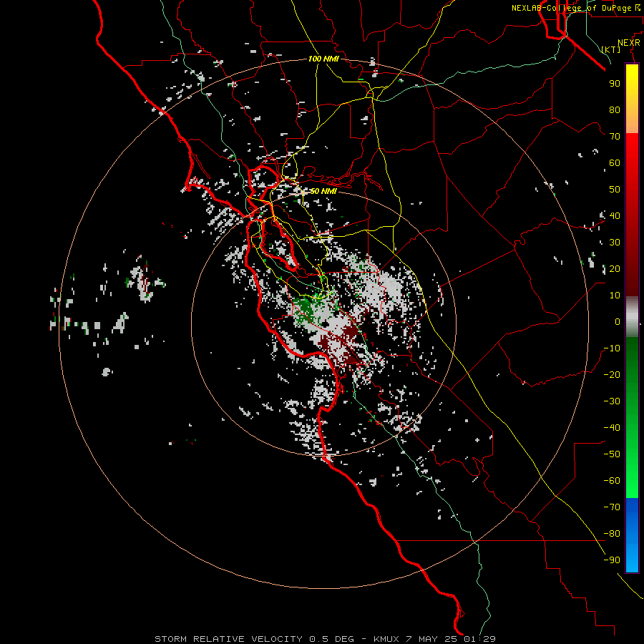Click the "-60" scale value
Image resolution: width=644 pixels, height=644 pixels.
pos(612,481)
